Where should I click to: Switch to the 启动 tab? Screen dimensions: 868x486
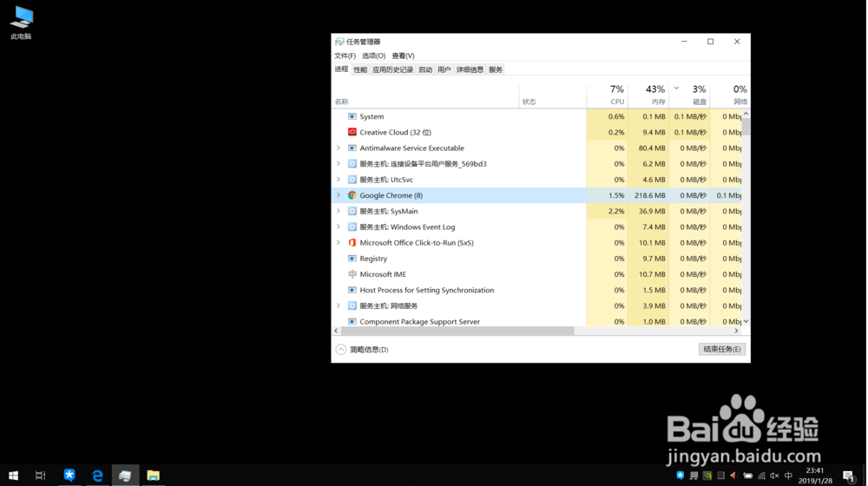tap(425, 69)
